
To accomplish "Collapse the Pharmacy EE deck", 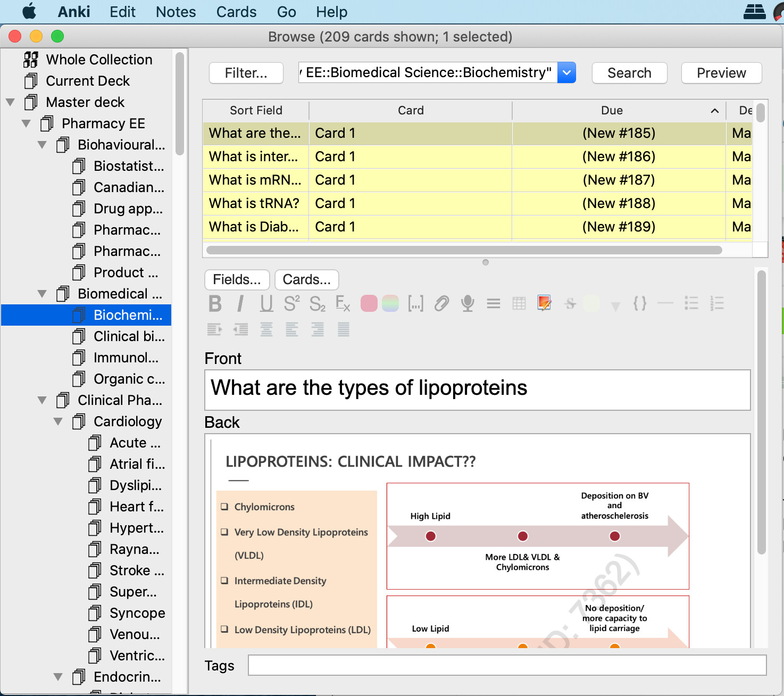I will pyautogui.click(x=26, y=123).
